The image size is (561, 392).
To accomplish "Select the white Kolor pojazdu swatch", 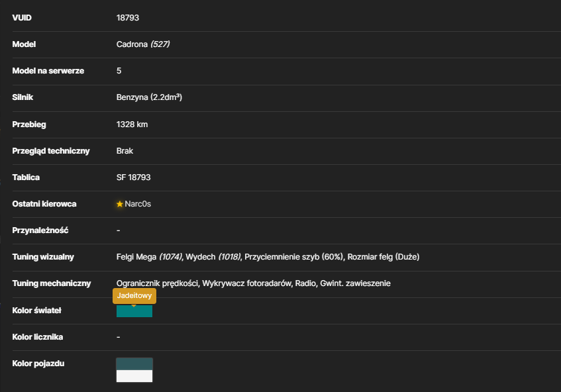I will [134, 376].
